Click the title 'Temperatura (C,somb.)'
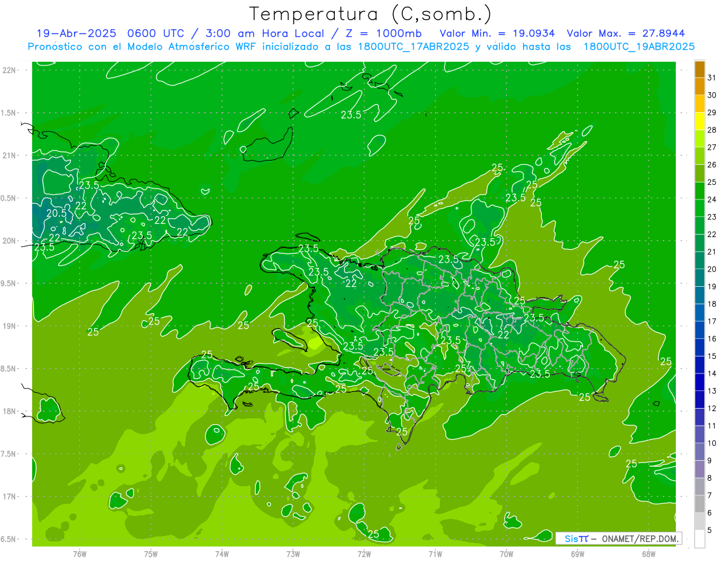728x562 pixels. (371, 13)
